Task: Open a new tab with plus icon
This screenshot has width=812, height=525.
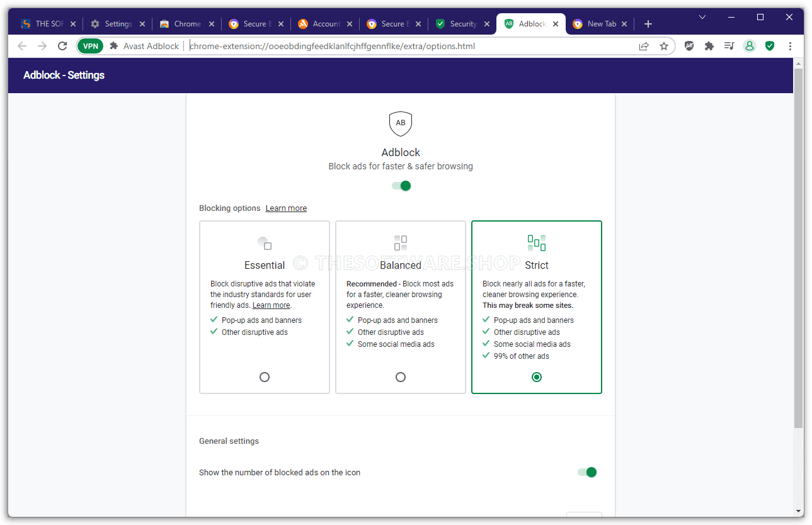Action: point(648,24)
